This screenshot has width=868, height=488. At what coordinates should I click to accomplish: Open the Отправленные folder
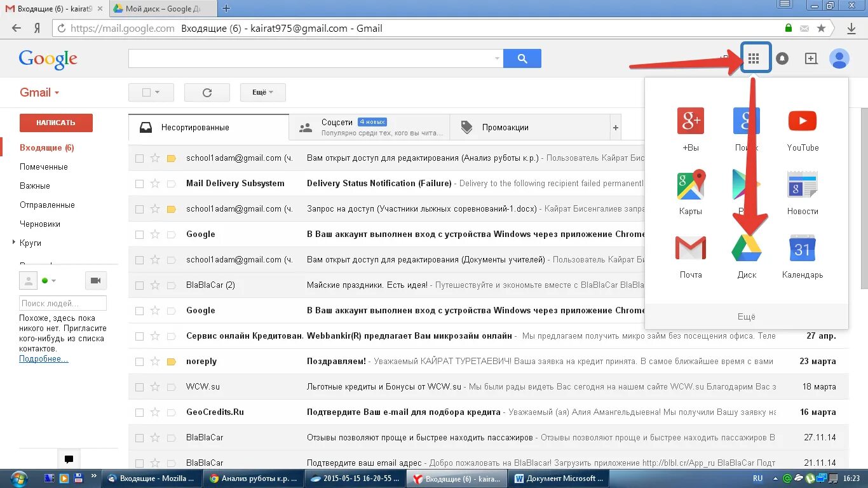[47, 205]
